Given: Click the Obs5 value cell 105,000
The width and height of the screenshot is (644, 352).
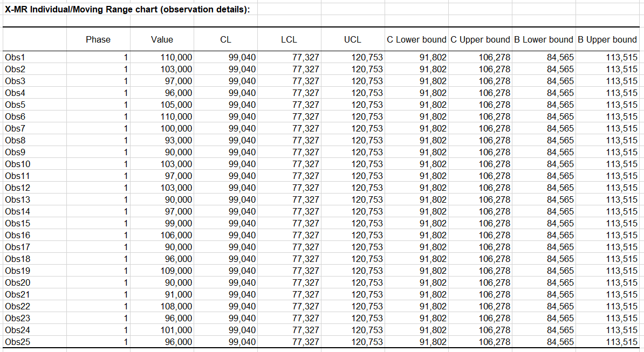Looking at the screenshot, I should (176, 105).
